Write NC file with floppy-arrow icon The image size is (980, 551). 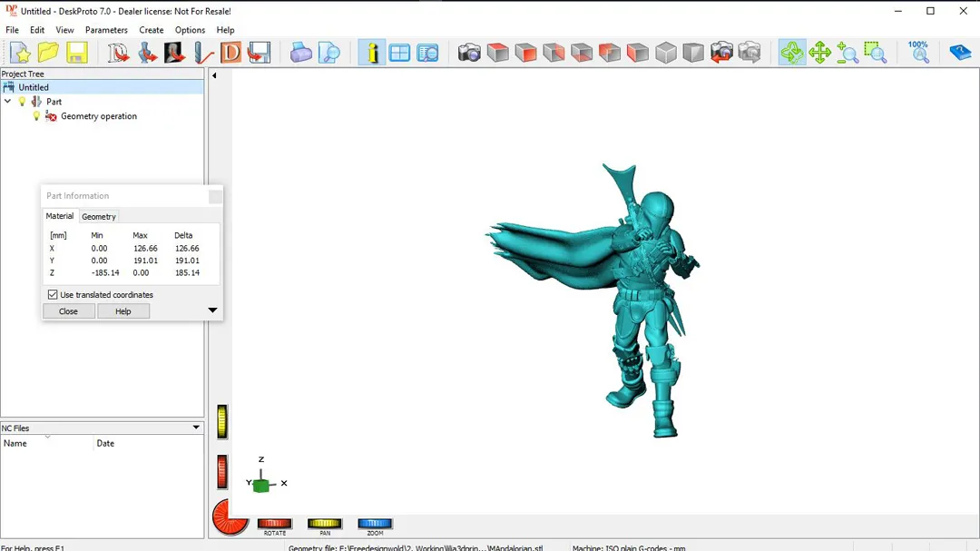click(259, 54)
